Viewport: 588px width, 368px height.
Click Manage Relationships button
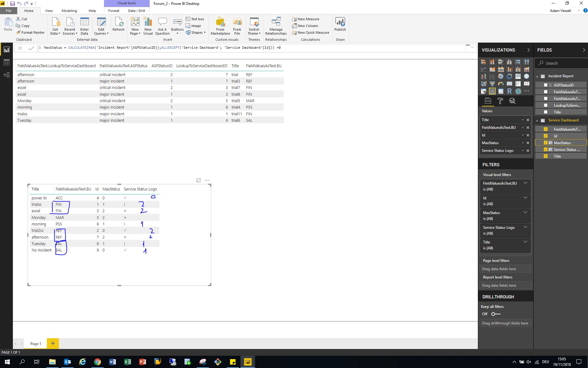[276, 26]
